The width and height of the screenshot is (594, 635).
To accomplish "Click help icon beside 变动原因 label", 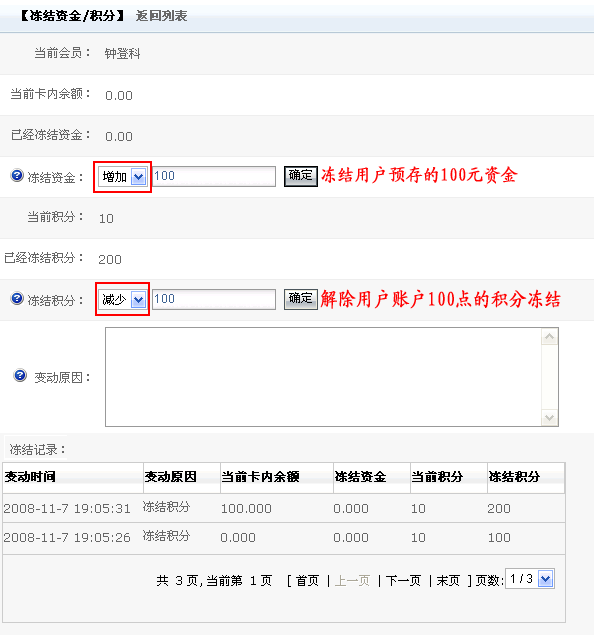I will click(20, 375).
